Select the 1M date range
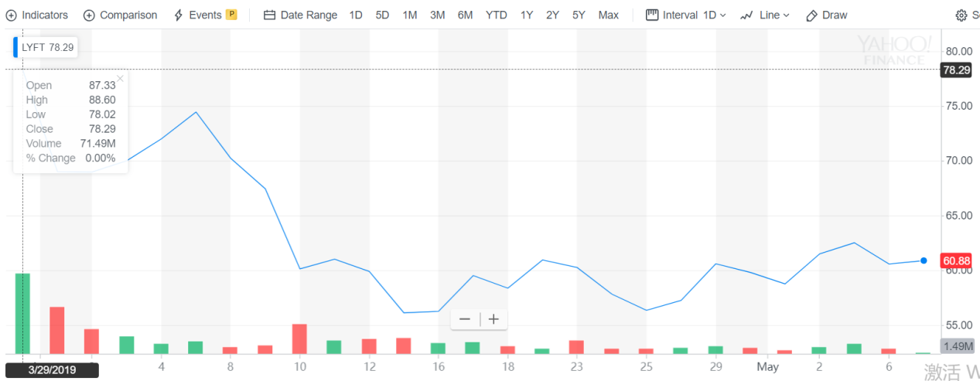Screen dimensions: 980x381 tap(410, 15)
